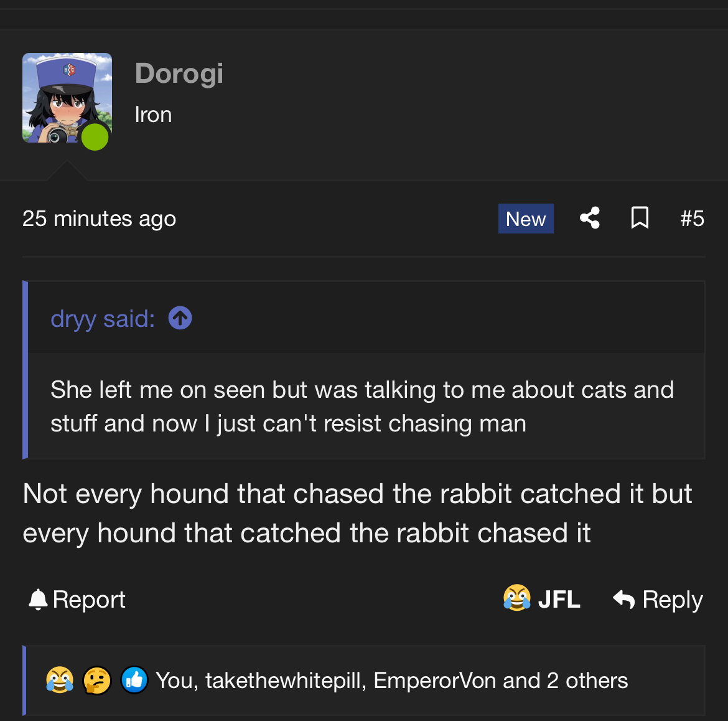Click the New badge on the post
This screenshot has width=728, height=721.
point(526,219)
